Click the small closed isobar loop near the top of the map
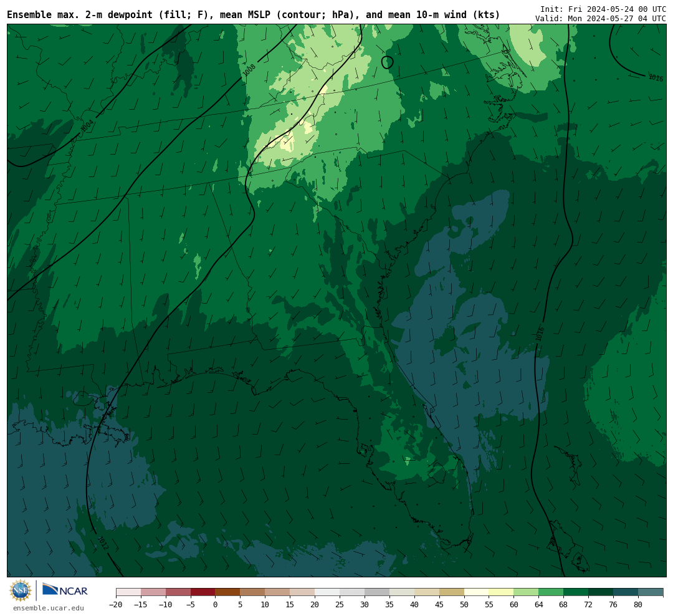This screenshot has height=616, width=673. pyautogui.click(x=387, y=62)
